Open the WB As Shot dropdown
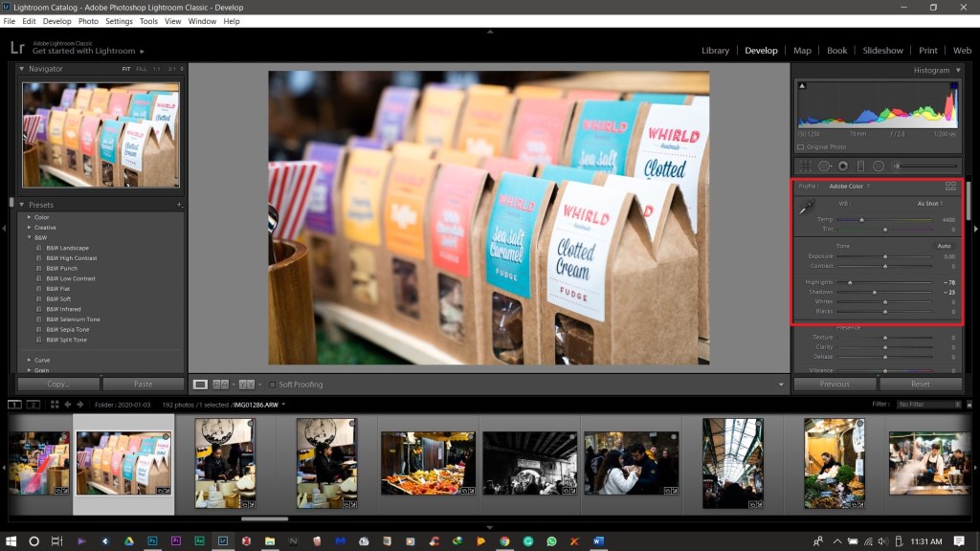980x551 pixels. pyautogui.click(x=930, y=204)
